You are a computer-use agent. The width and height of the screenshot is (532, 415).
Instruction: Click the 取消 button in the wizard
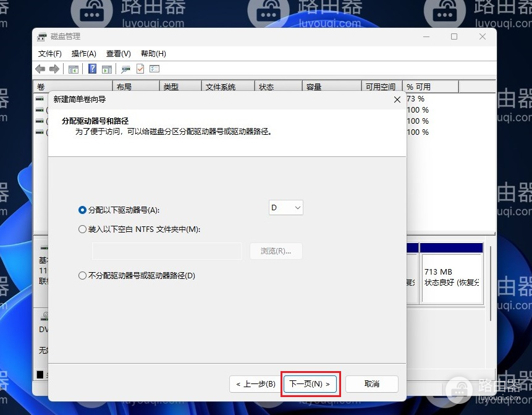(372, 384)
